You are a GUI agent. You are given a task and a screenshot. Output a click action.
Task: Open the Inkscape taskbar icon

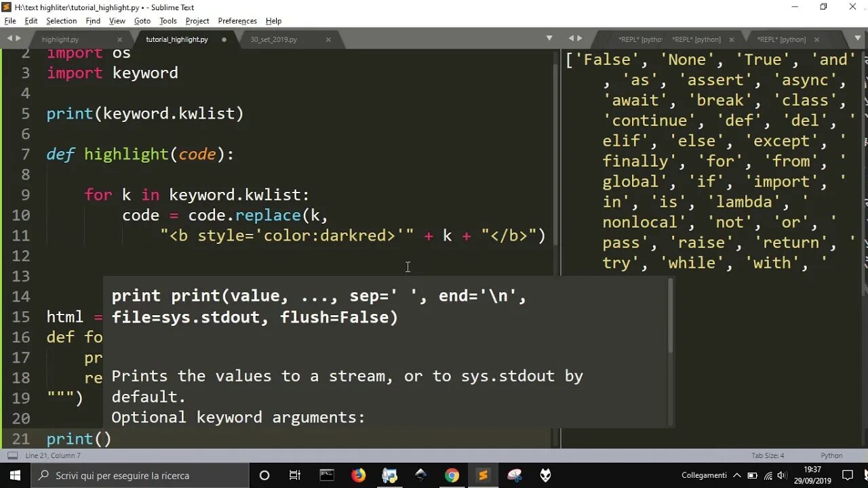tap(420, 475)
